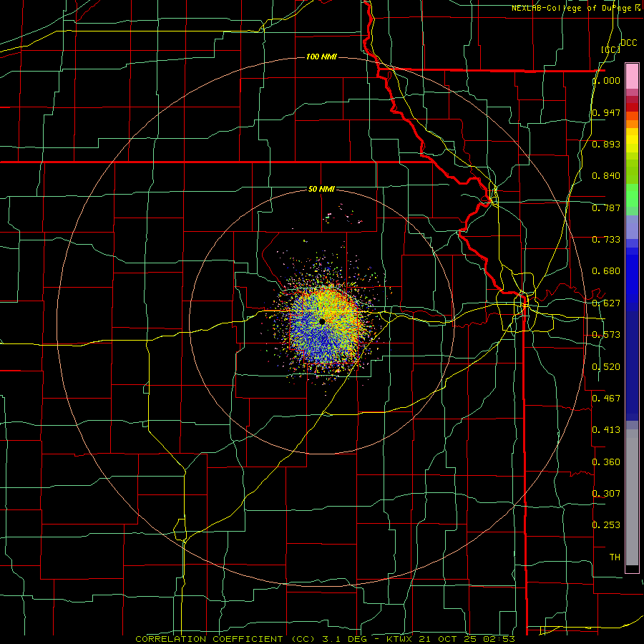644x644 pixels.
Task: Click the 0.253 color scale value
Action: [606, 525]
